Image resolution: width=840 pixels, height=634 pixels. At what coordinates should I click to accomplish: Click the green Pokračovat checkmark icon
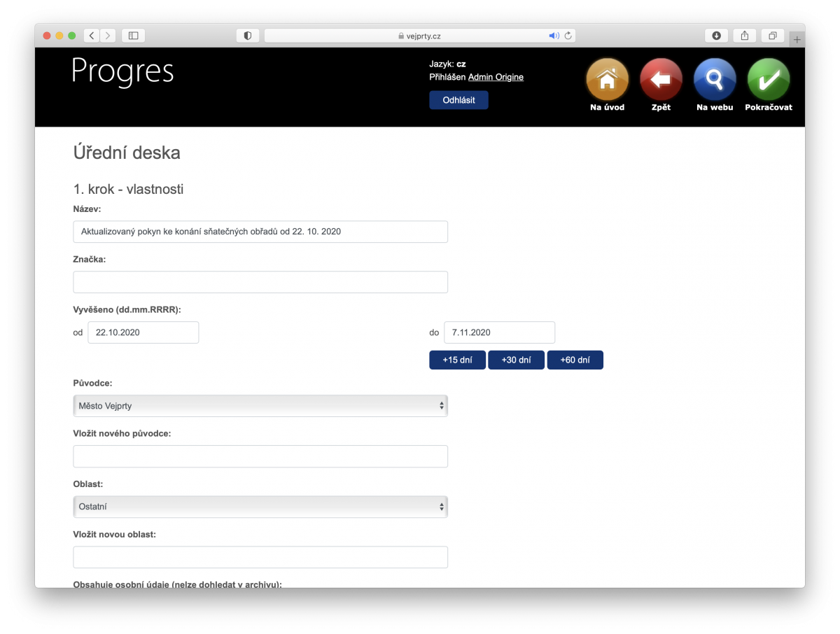[x=769, y=80]
